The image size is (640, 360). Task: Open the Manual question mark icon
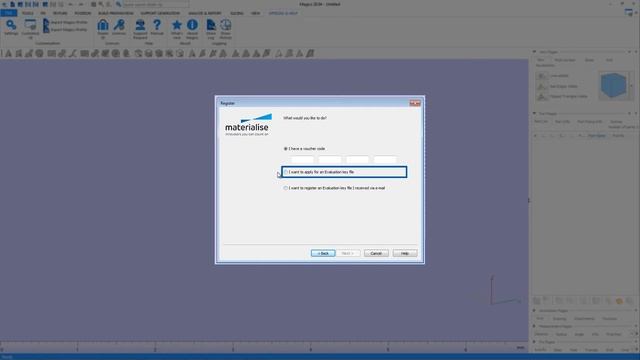click(x=157, y=27)
